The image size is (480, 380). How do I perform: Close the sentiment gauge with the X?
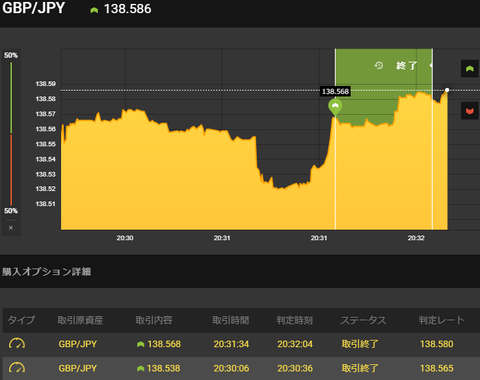[x=11, y=228]
